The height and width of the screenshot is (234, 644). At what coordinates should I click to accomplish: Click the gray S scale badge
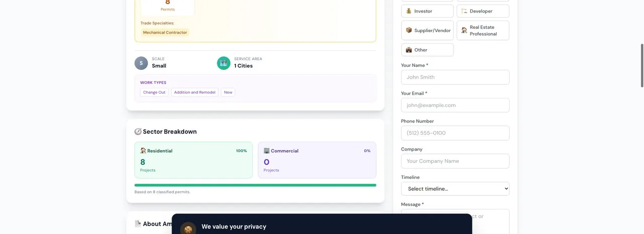[x=141, y=63]
